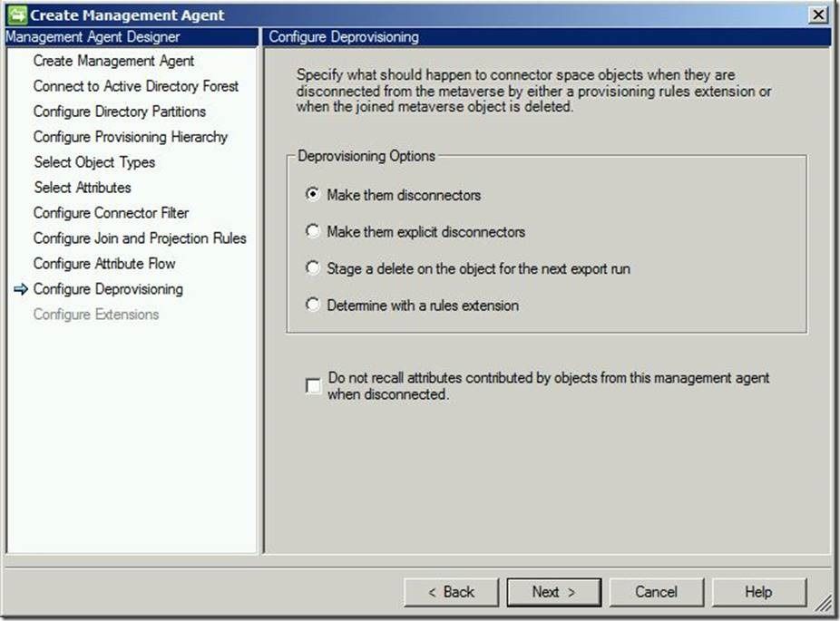Click the Create Management Agent title icon
The image size is (840, 621).
click(16, 15)
